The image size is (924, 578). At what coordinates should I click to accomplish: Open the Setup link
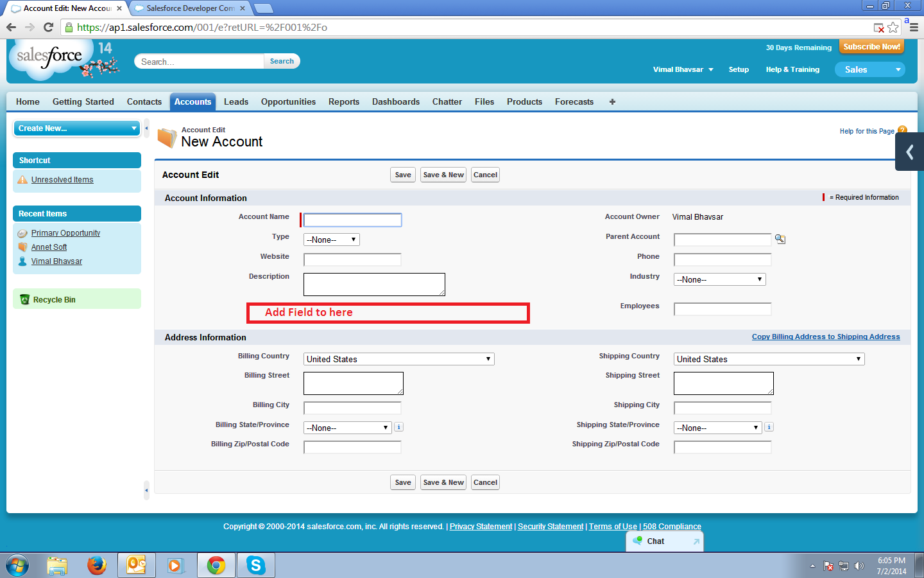pos(739,69)
